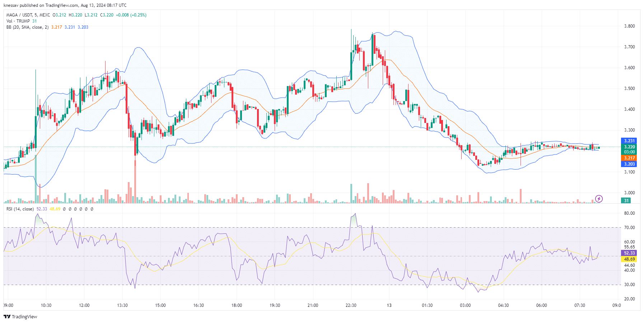Click the 30.00 RSI axis label
The width and height of the screenshot is (644, 323).
pyautogui.click(x=629, y=285)
